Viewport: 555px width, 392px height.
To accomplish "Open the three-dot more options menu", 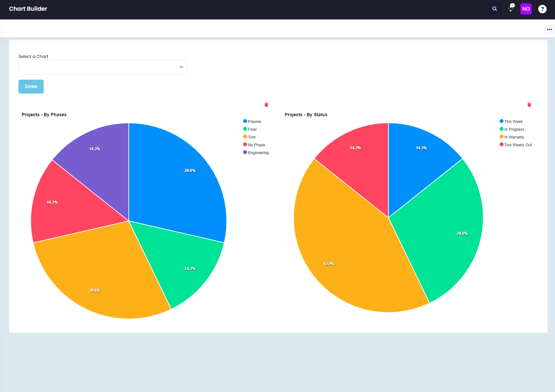I will pos(549,29).
